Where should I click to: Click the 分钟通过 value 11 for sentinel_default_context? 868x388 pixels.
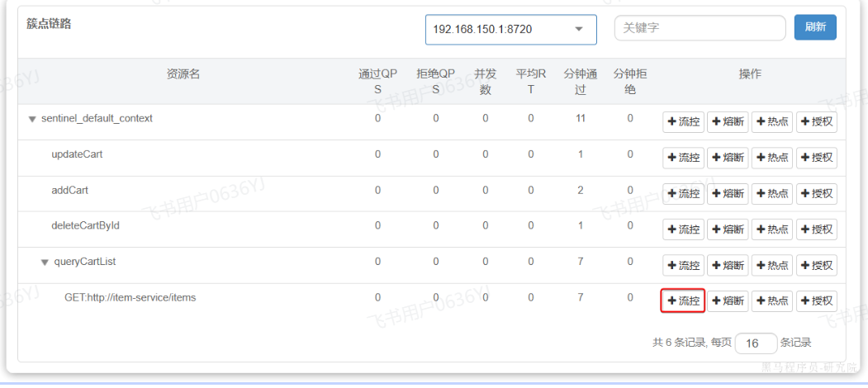(580, 118)
